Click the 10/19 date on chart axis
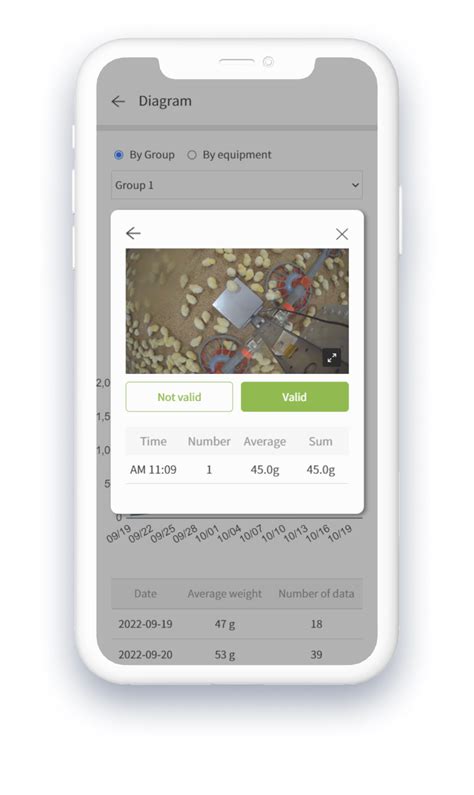This screenshot has height=795, width=474. click(340, 533)
